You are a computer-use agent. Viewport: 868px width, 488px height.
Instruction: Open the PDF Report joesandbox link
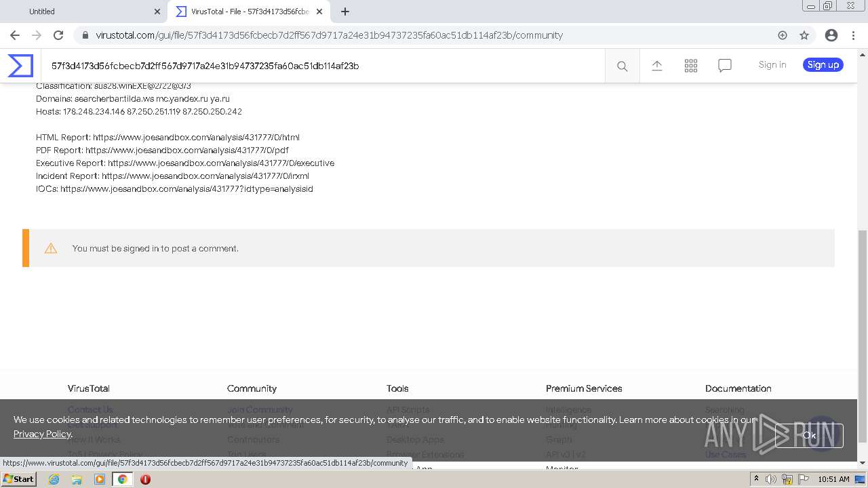tap(187, 150)
